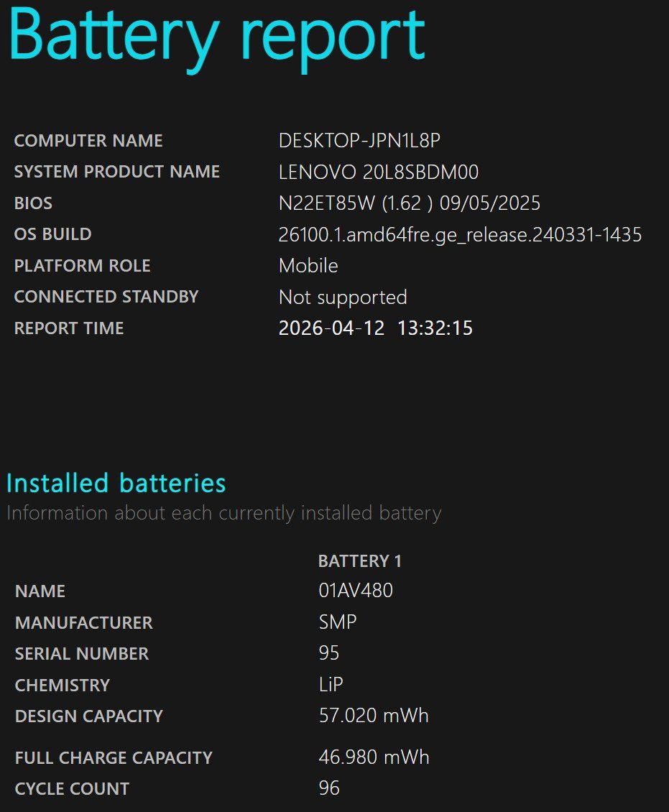The width and height of the screenshot is (669, 812).
Task: Click the BATTERY 1 column header
Action: [360, 560]
